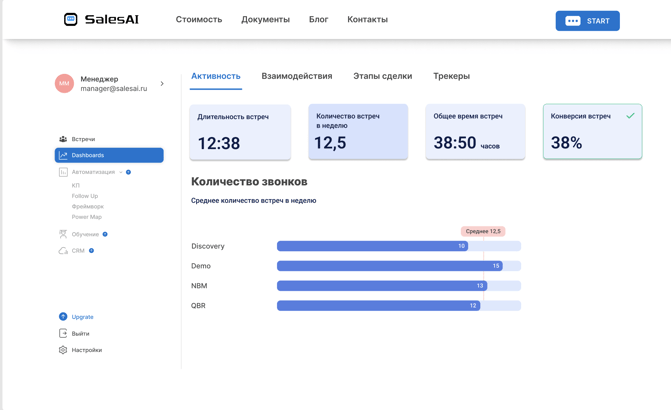Screen dimensions: 671x410
Task: Click the MM manager avatar
Action: (64, 84)
